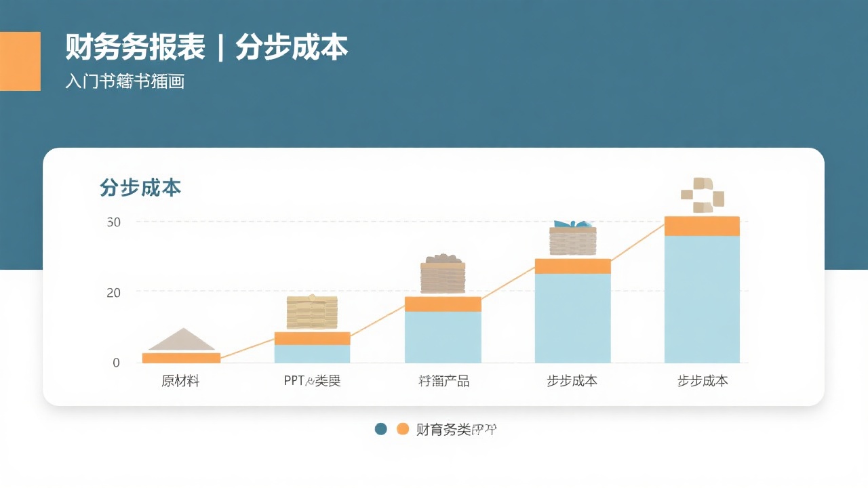The height and width of the screenshot is (488, 868).
Task: Click the 原材料 axis label
Action: click(180, 381)
